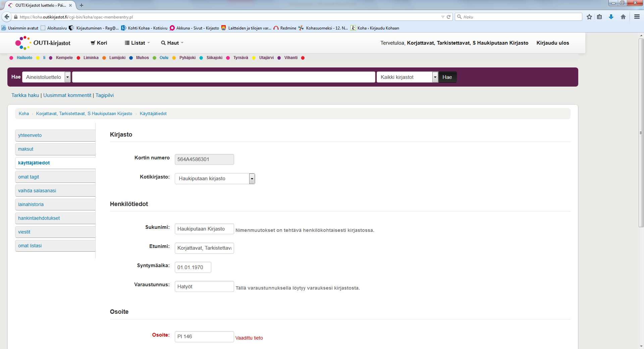Select the Lumijoki library link
The width and height of the screenshot is (644, 349).
[117, 58]
